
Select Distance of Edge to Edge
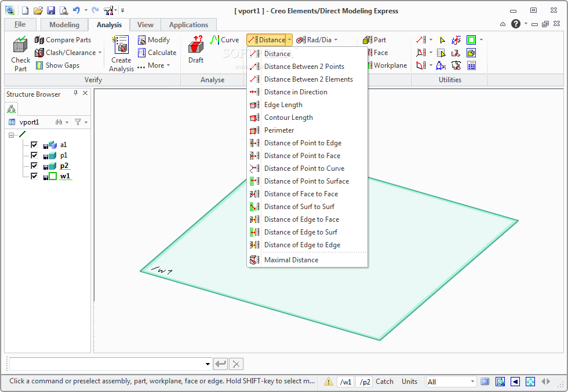point(307,245)
